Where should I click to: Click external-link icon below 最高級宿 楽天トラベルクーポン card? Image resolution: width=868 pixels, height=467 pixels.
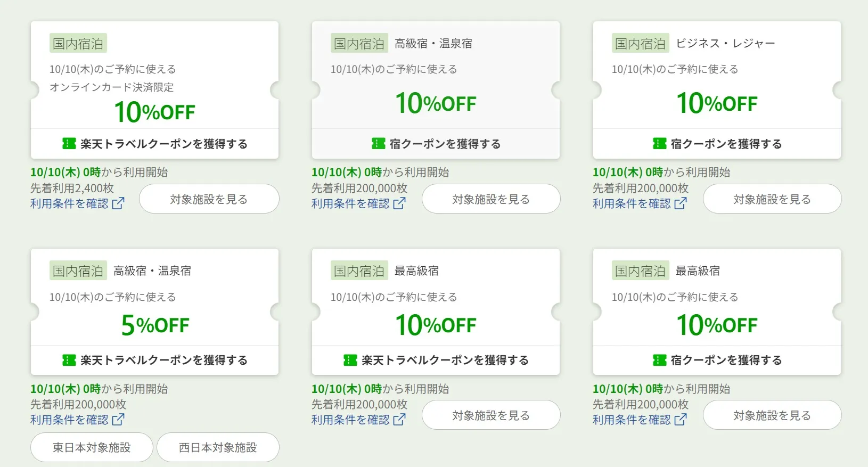[x=399, y=420]
